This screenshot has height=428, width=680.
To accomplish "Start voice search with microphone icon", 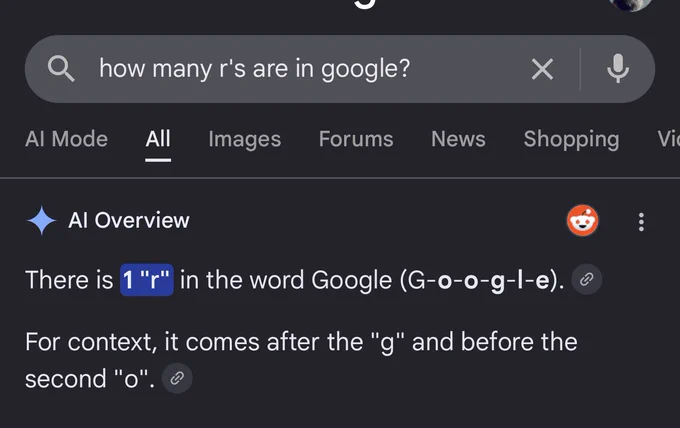I will point(618,69).
